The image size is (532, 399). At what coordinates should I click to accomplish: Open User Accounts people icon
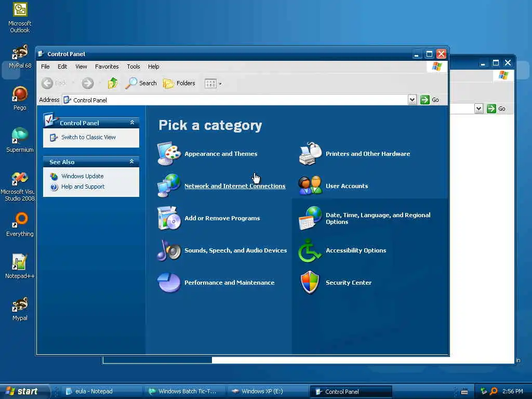pos(310,185)
